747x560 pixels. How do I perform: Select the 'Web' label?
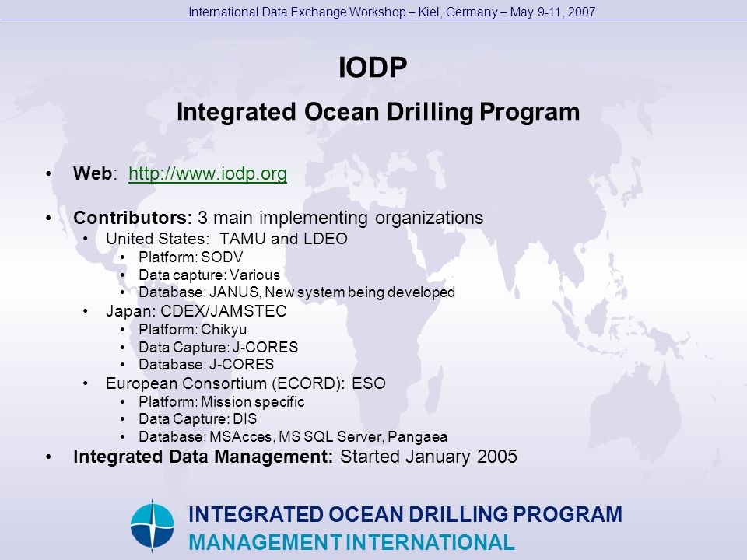point(93,173)
